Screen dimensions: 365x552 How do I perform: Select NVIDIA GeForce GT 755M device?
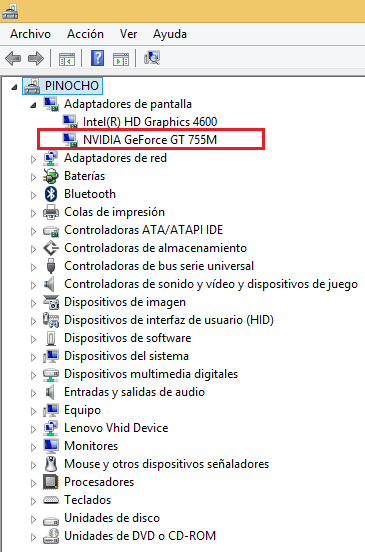150,140
